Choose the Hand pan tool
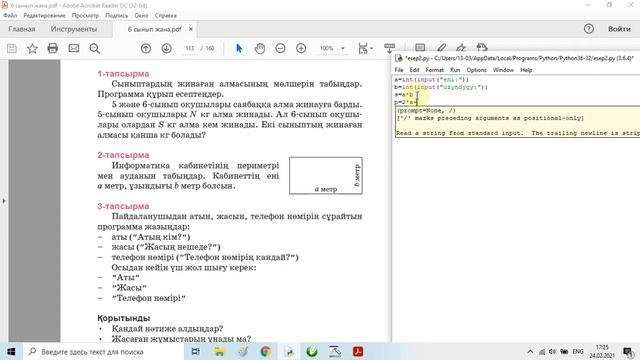Viewport: 640px width, 360px height. pyautogui.click(x=260, y=49)
